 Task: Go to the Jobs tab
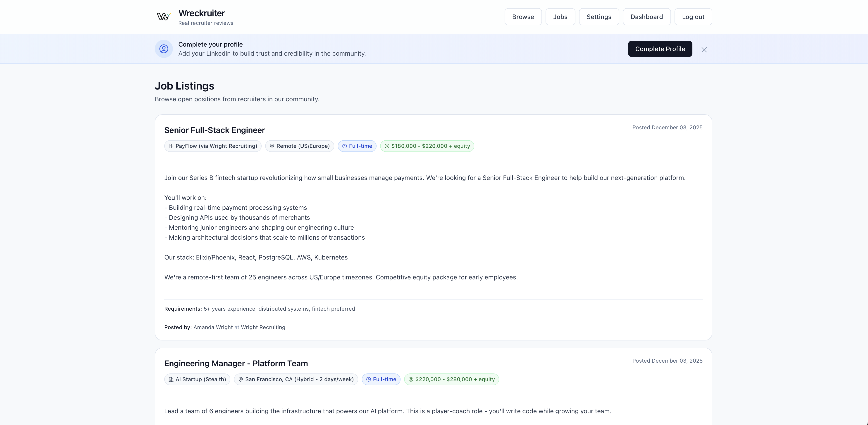560,17
